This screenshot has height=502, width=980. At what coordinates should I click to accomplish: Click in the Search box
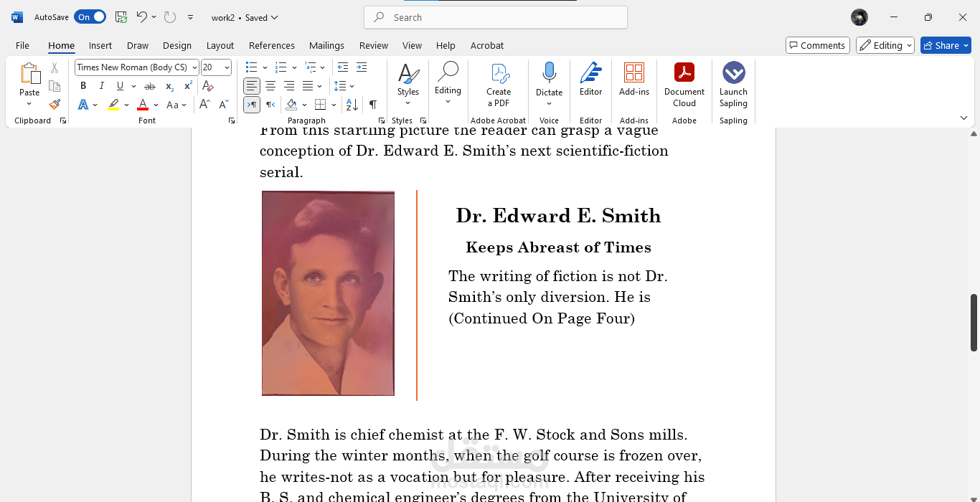pos(496,17)
